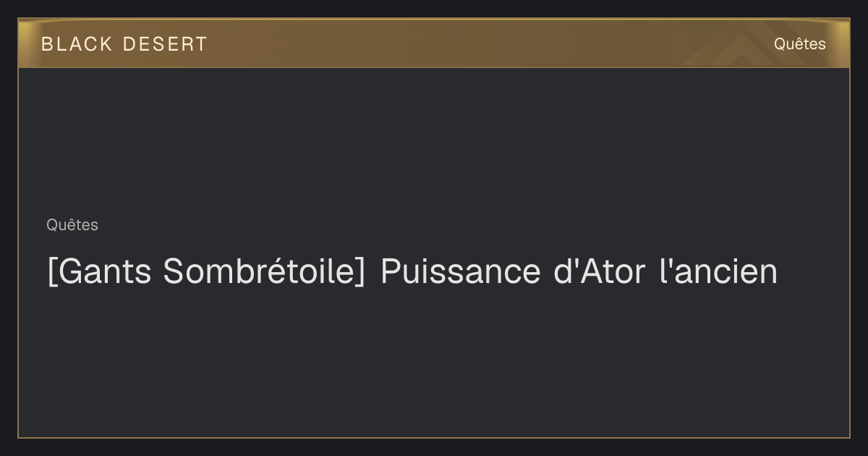This screenshot has height=456, width=868.
Task: Return home via the BLACK DESERT wordmark
Action: point(124,44)
